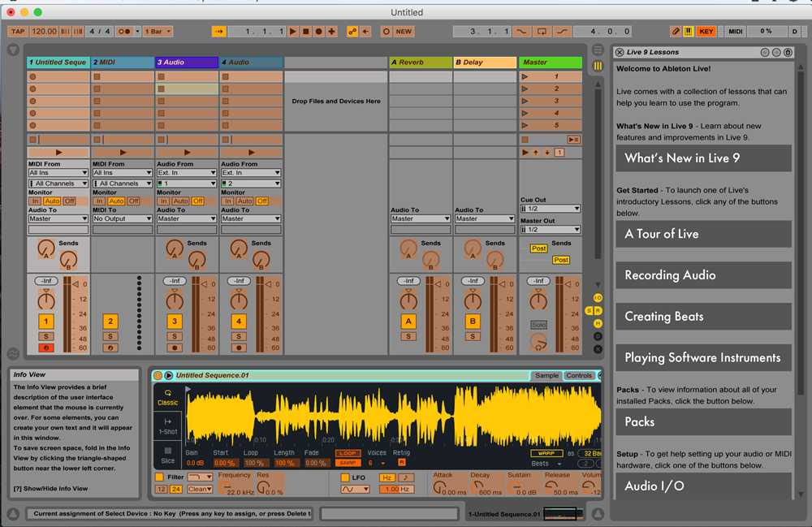Screen dimensions: 812x527
Task: Click the Frequency knob of the filter
Action: (x=225, y=488)
